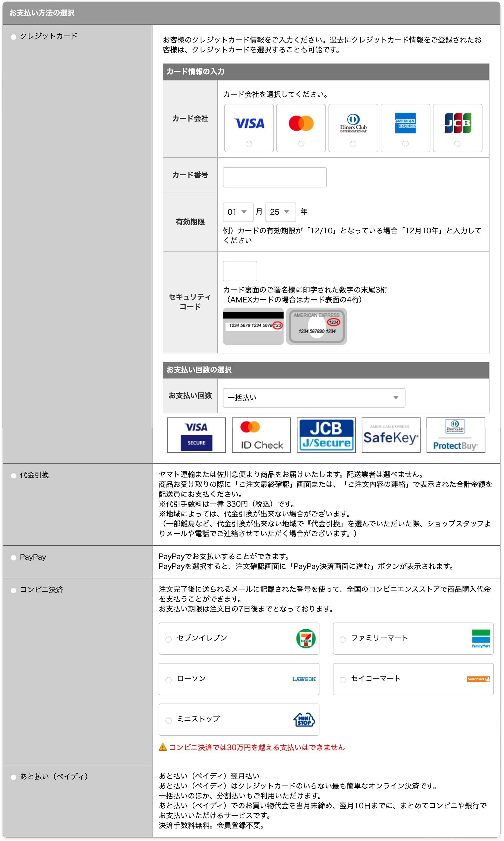504x841 pixels.
Task: Click the Diners Club logo
Action: pyautogui.click(x=353, y=124)
